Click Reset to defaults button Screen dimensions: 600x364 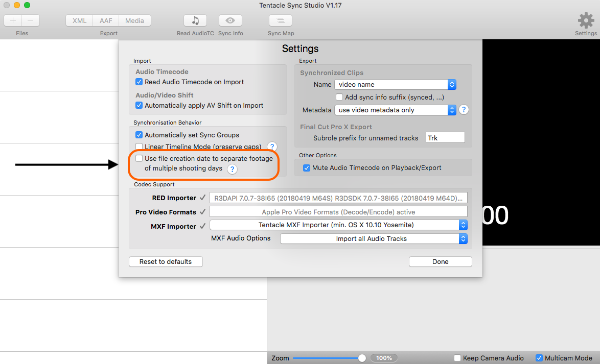click(x=166, y=261)
